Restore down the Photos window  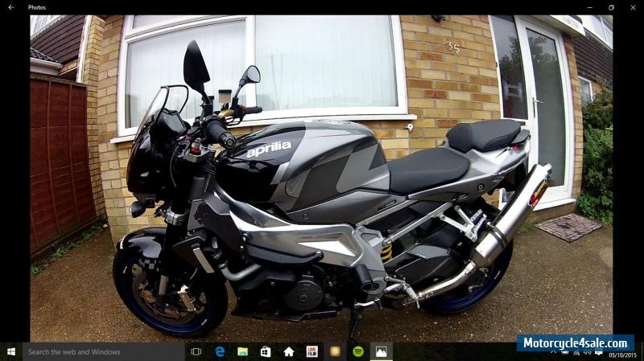pyautogui.click(x=611, y=7)
